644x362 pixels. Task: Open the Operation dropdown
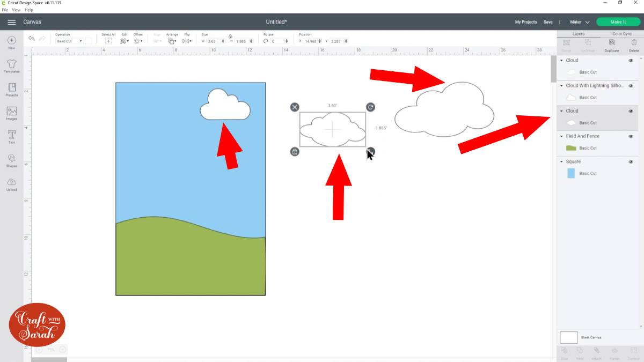coord(68,41)
